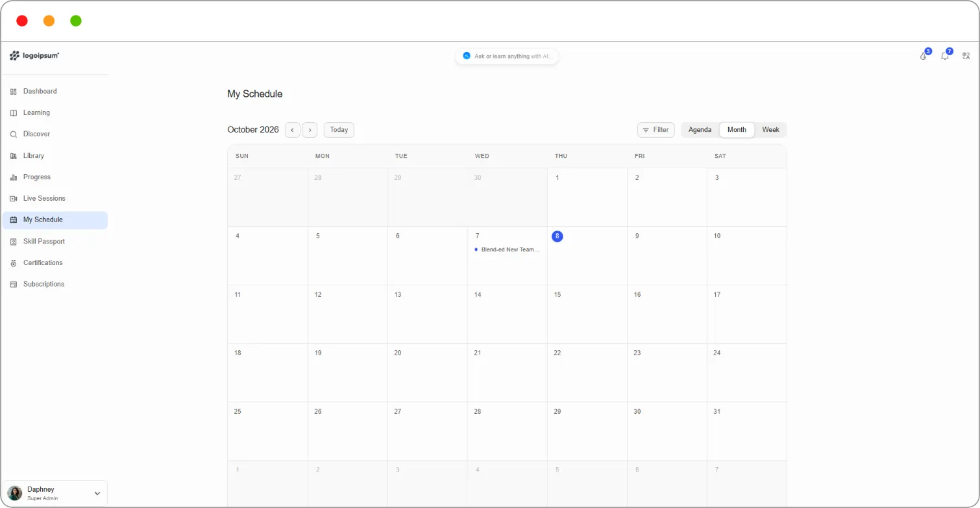Click the TUE column header
Image resolution: width=980 pixels, height=508 pixels.
(401, 157)
